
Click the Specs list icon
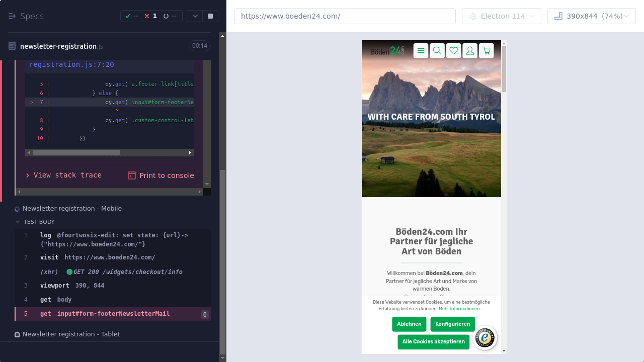click(12, 16)
